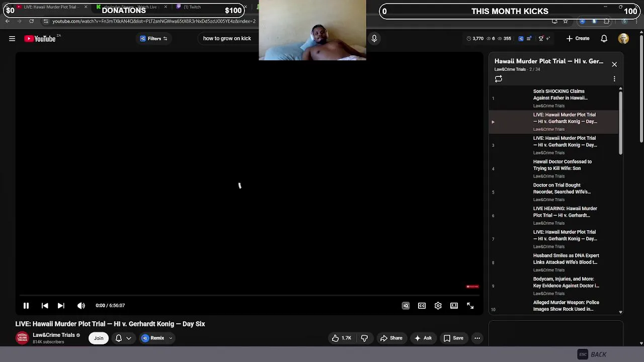The width and height of the screenshot is (644, 362).
Task: Mute the video volume
Action: coord(81,305)
